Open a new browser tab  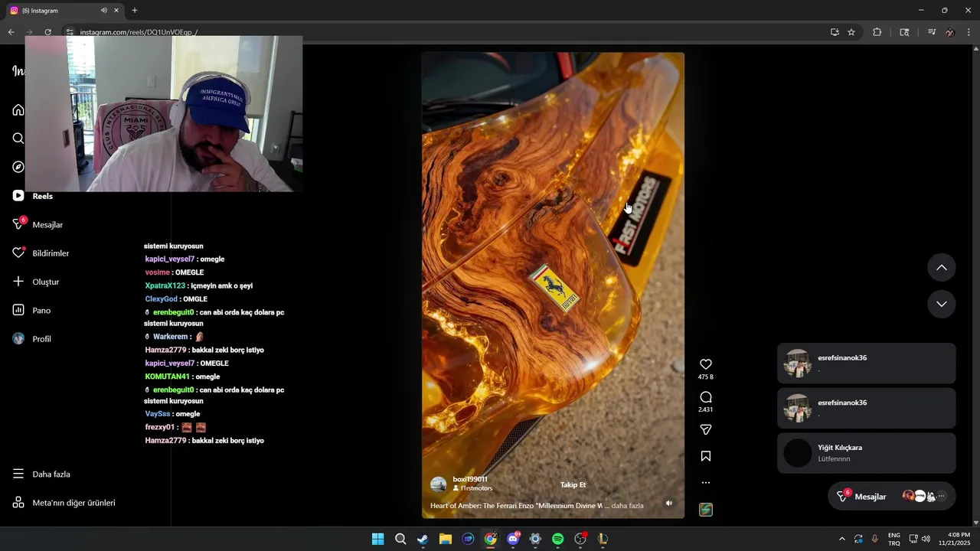pyautogui.click(x=135, y=11)
